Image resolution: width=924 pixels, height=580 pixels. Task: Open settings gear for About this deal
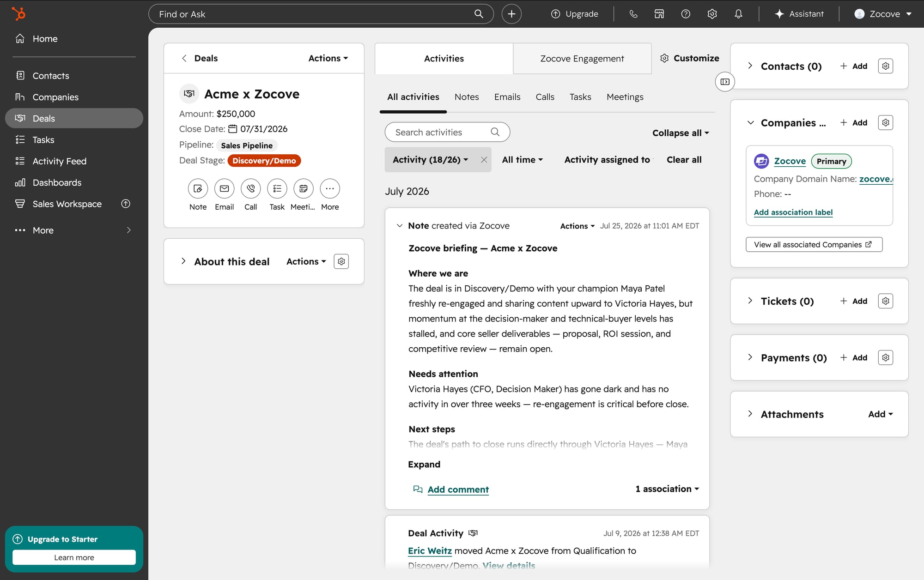pyautogui.click(x=341, y=261)
